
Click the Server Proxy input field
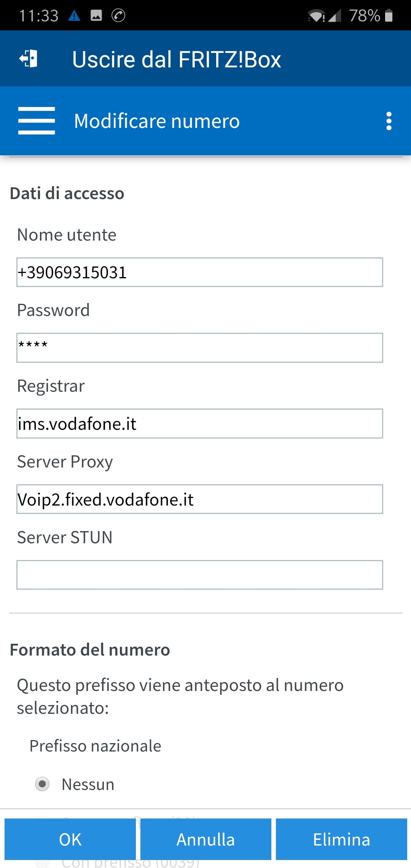[200, 499]
